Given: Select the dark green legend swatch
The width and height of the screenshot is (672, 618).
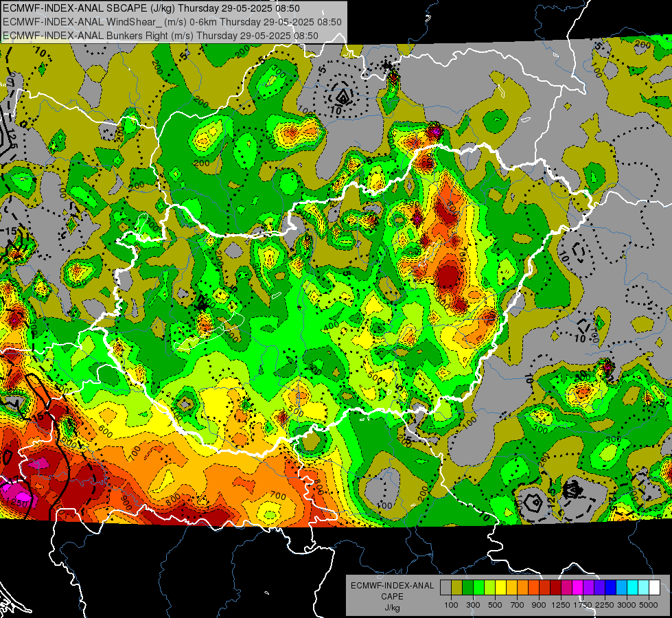Looking at the screenshot, I should click(x=467, y=588).
